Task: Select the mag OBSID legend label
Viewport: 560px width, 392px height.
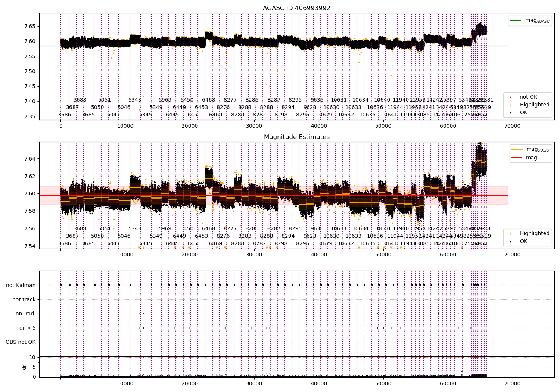Action: (538, 149)
